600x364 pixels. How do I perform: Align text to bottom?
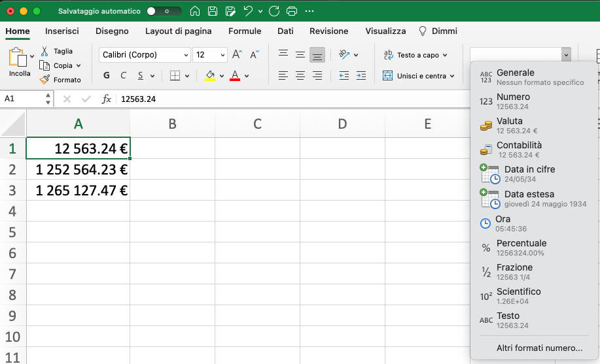[317, 55]
